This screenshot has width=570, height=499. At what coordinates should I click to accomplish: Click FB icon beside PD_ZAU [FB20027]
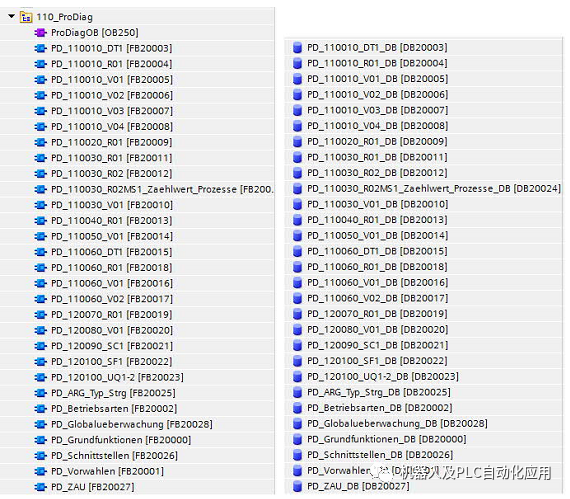click(x=40, y=487)
